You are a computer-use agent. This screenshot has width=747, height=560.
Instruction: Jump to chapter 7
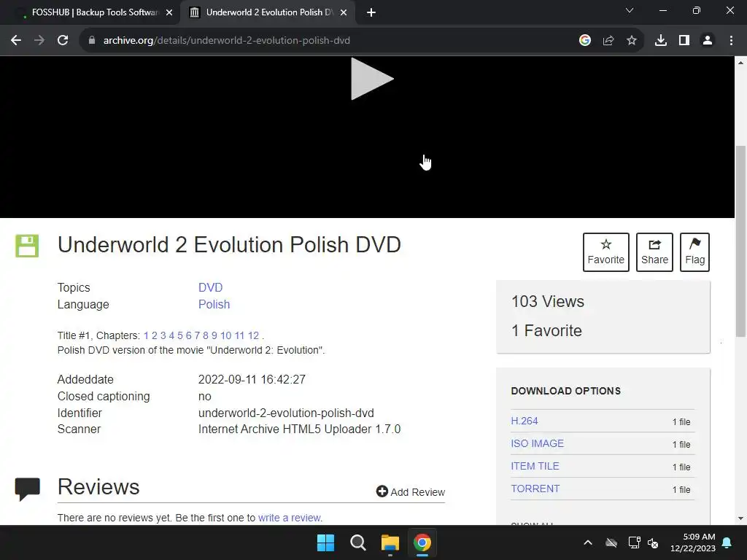pos(197,335)
